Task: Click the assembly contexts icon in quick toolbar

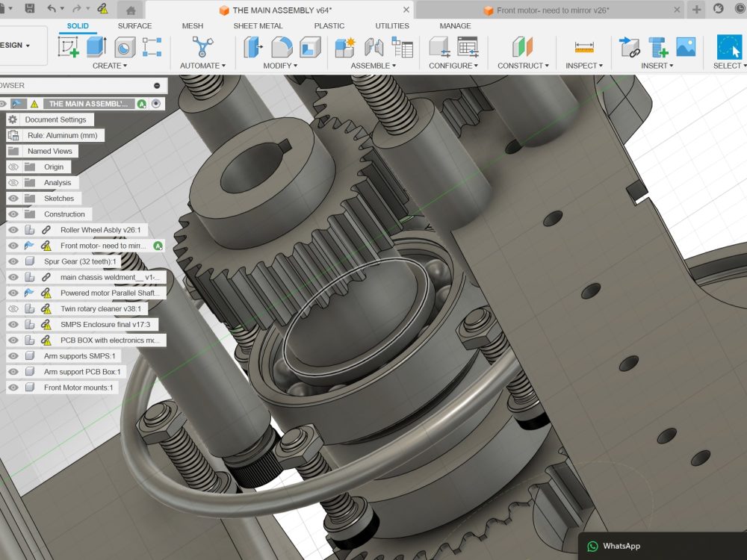Action: click(x=102, y=8)
